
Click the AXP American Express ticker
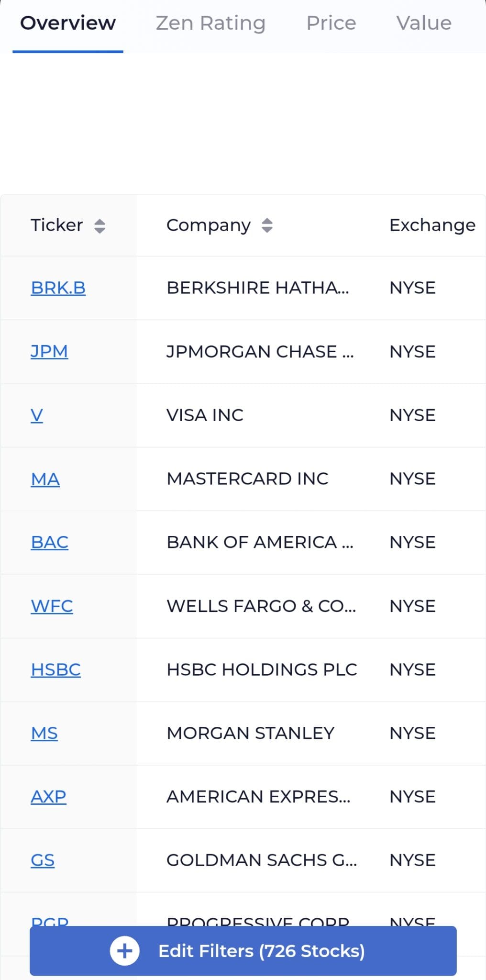coord(48,797)
